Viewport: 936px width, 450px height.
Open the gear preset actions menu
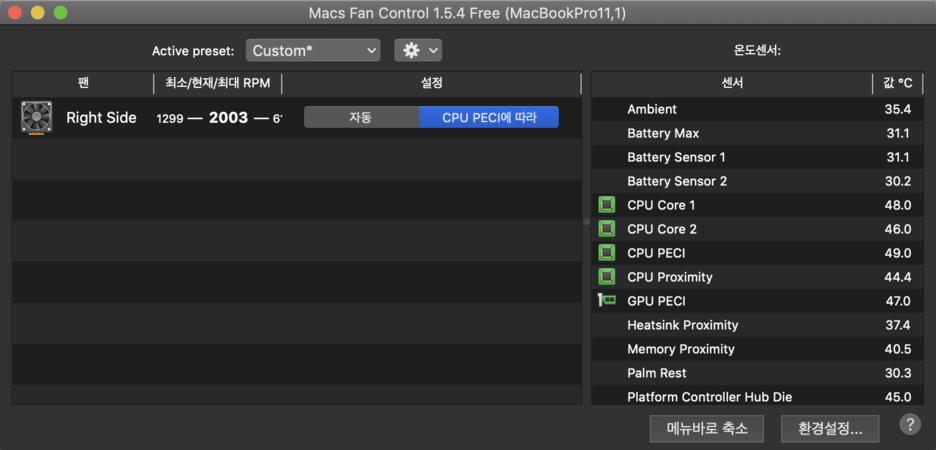tap(418, 51)
